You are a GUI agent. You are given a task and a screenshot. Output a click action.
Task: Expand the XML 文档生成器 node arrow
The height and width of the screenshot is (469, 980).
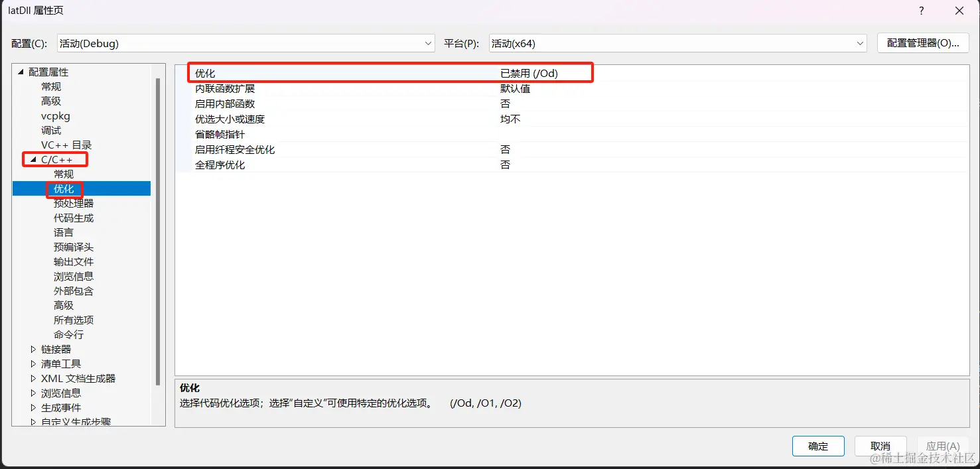tap(33, 378)
